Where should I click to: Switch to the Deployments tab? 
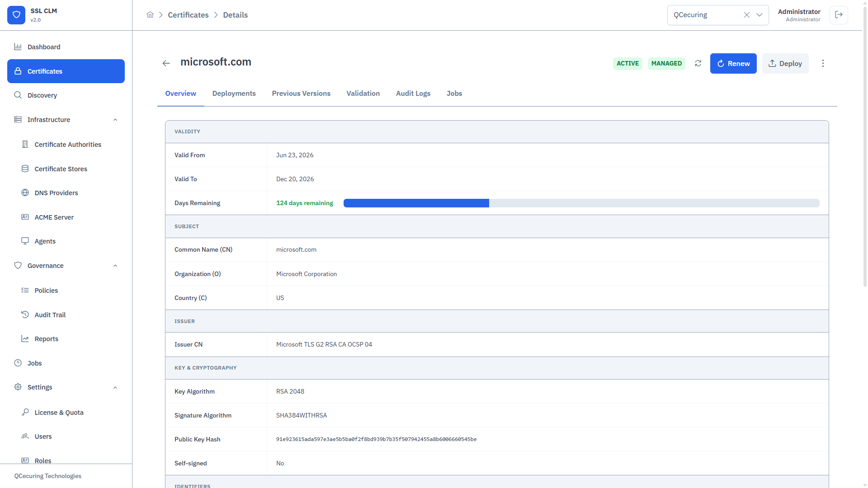tap(234, 94)
